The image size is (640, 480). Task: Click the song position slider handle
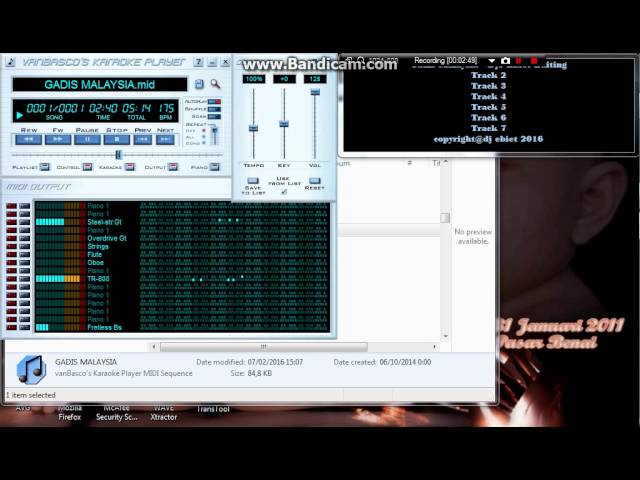pyautogui.click(x=118, y=155)
